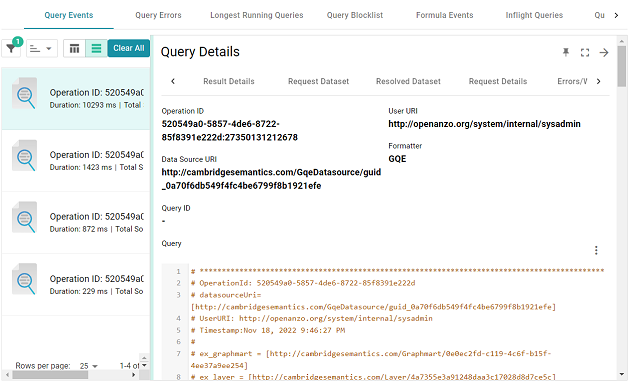Screen dimensions: 630x384
Task: Click the Clear All button
Action: pyautogui.click(x=129, y=48)
